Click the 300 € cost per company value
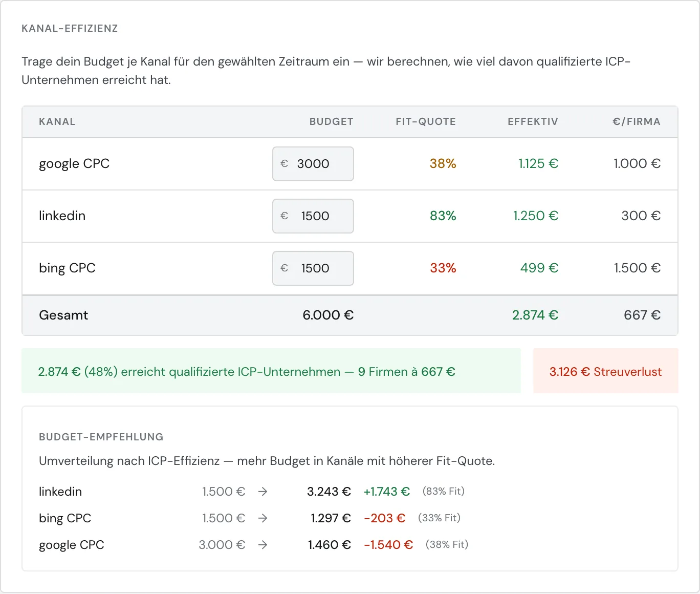This screenshot has height=594, width=700. pyautogui.click(x=641, y=216)
